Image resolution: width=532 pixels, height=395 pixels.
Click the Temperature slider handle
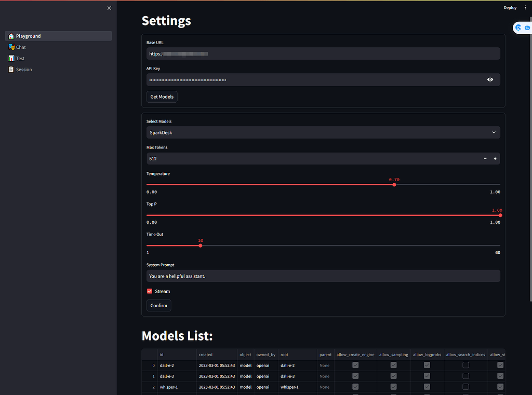[x=394, y=185]
